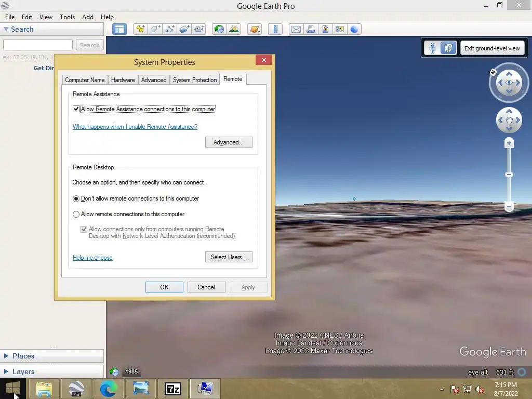Toggle the sidebar in Google Earth toolbar

[x=119, y=29]
